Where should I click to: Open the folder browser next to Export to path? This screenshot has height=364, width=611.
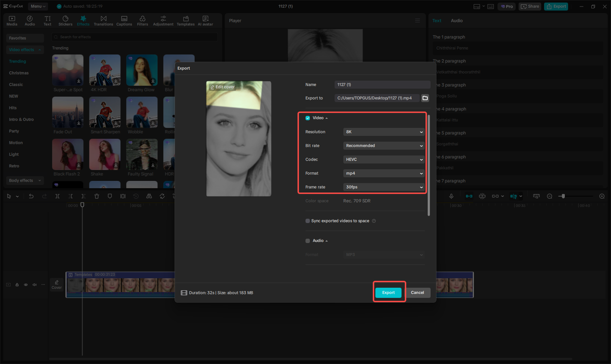425,98
